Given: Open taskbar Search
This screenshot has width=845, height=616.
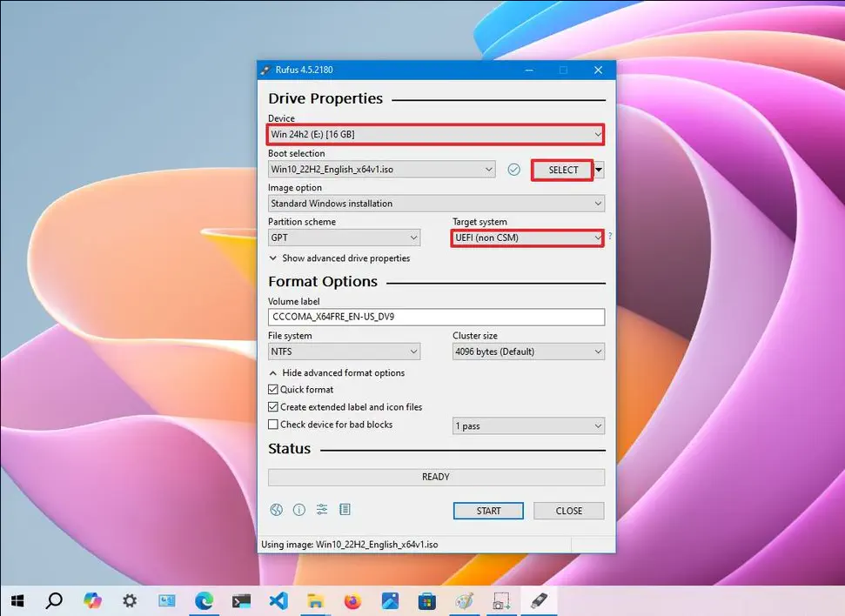Looking at the screenshot, I should click(54, 600).
